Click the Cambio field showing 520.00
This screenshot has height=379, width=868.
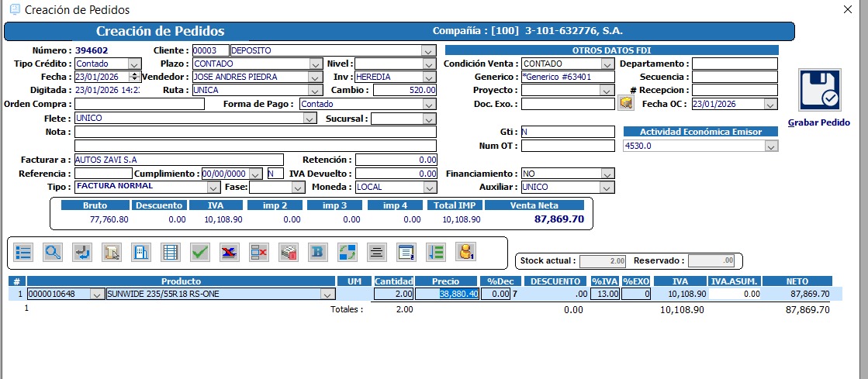405,90
